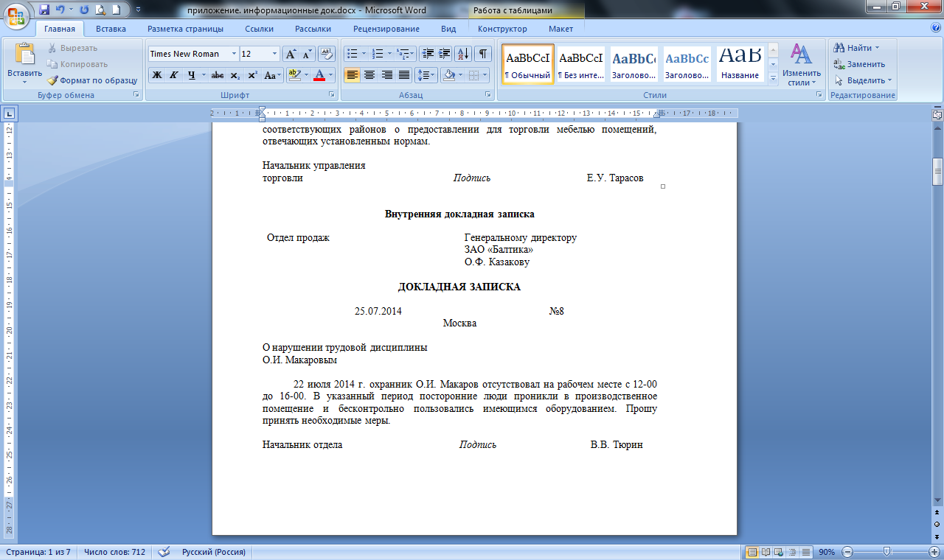
Task: Switch to draft view
Action: point(806,551)
